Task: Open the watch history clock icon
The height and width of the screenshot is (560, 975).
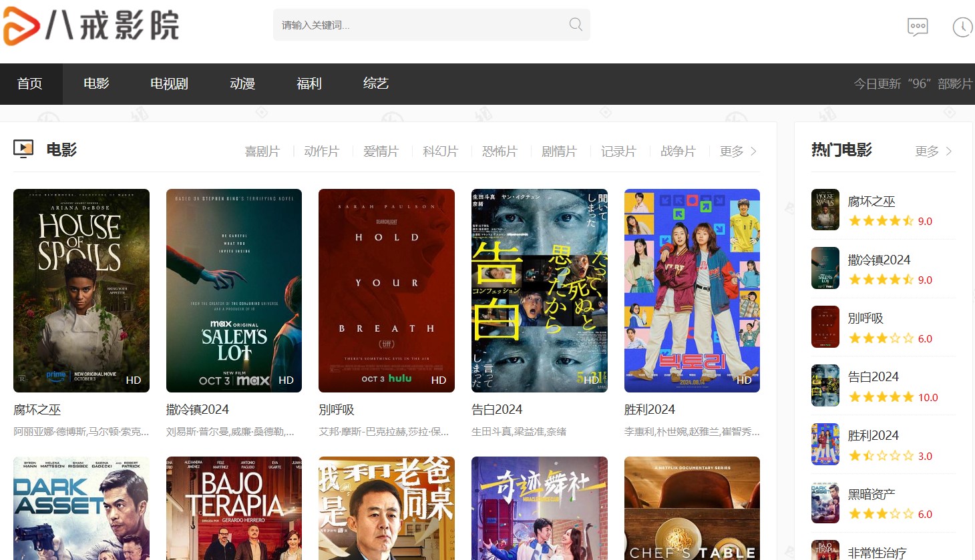Action: click(x=962, y=27)
